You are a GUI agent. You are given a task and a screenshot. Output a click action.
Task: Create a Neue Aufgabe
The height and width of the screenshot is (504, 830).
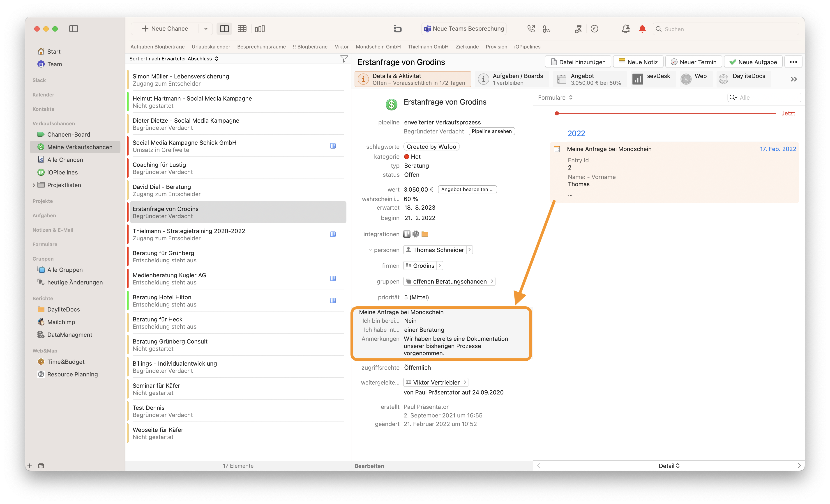(x=753, y=62)
